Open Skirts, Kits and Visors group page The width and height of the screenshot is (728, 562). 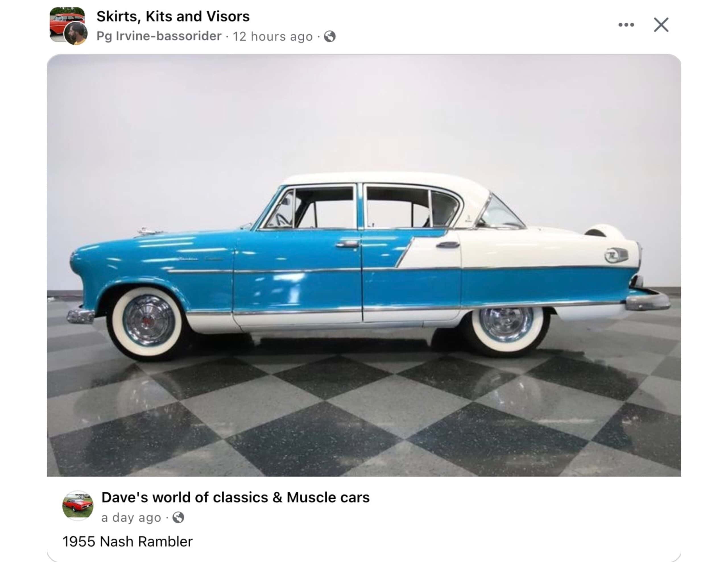pyautogui.click(x=173, y=16)
